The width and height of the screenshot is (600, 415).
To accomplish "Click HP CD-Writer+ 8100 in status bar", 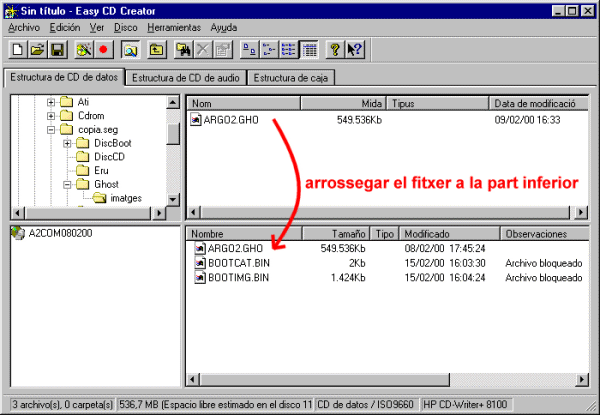I will pos(466,404).
